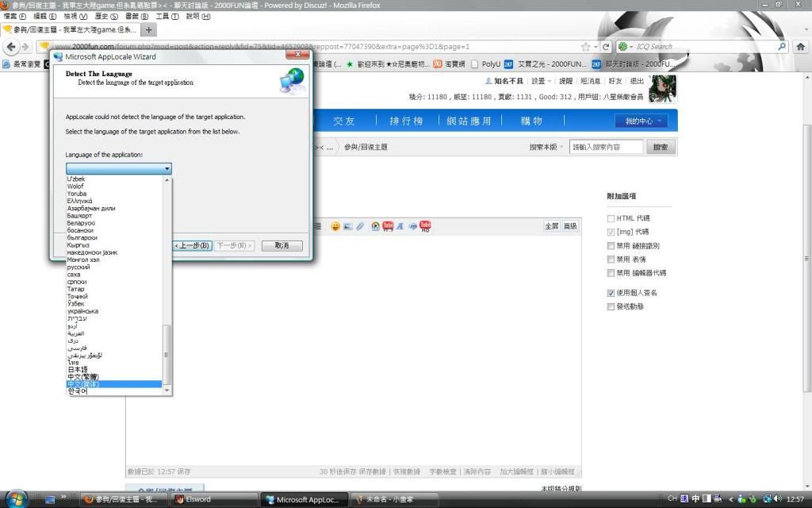812x508 pixels.
Task: Select 中文(简体) in language list
Action: tap(114, 384)
